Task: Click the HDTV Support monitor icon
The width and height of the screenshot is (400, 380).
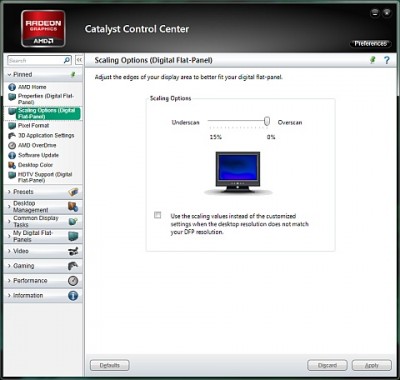Action: click(12, 175)
